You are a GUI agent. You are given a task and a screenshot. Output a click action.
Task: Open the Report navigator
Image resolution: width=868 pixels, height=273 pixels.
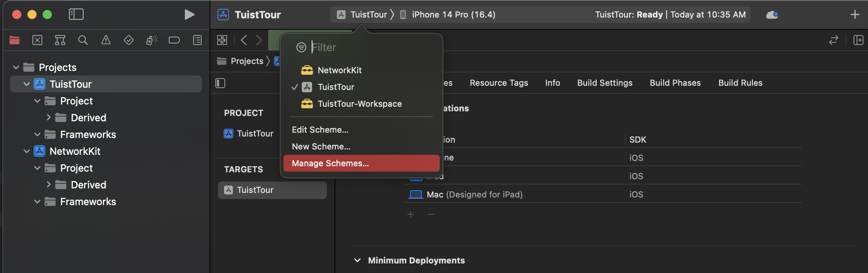point(197,40)
